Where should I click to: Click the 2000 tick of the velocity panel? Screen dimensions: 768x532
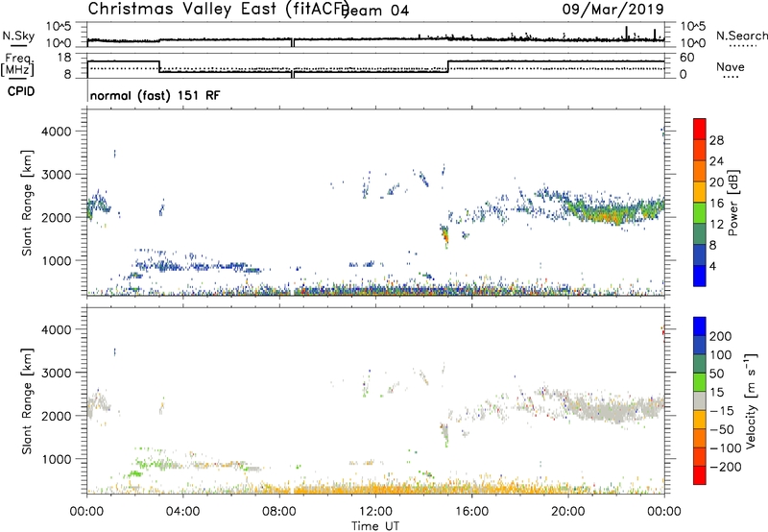tap(56, 416)
